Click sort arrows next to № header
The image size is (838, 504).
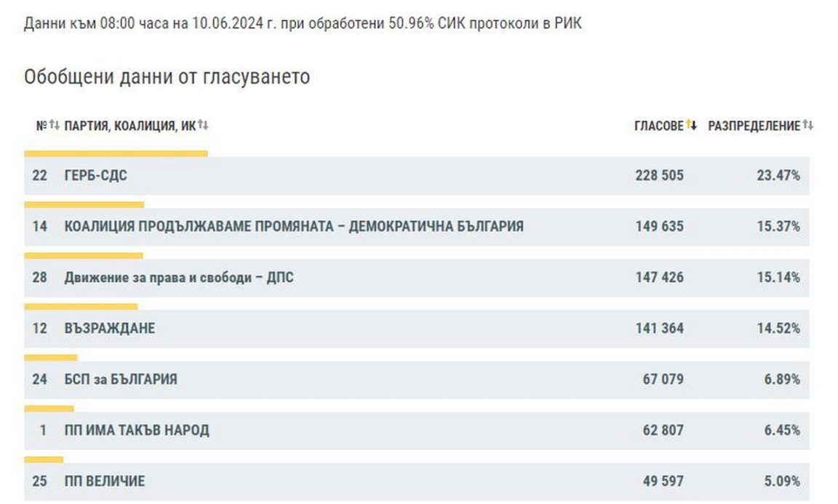55,126
